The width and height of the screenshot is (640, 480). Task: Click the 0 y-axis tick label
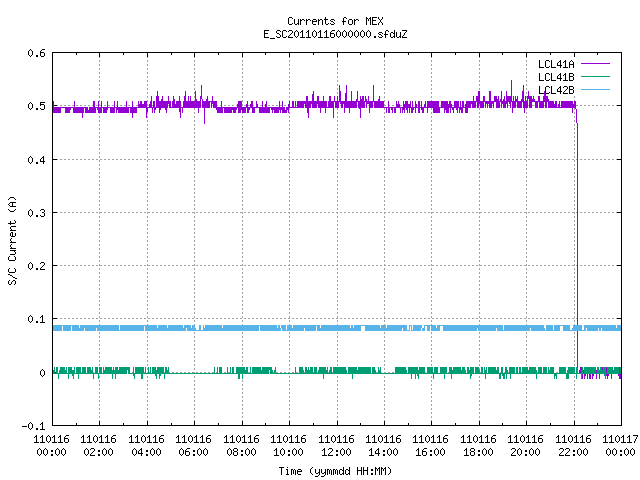(42, 373)
